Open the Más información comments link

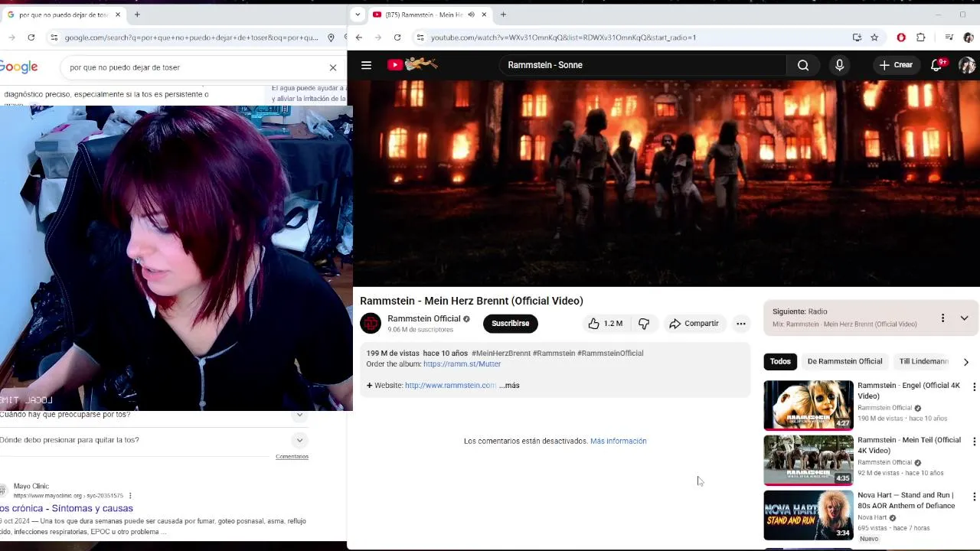[x=618, y=442]
